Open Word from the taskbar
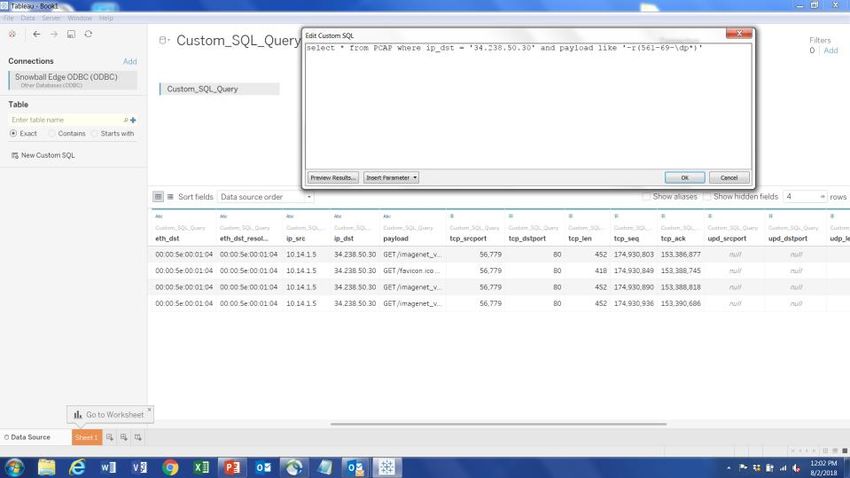 point(108,467)
